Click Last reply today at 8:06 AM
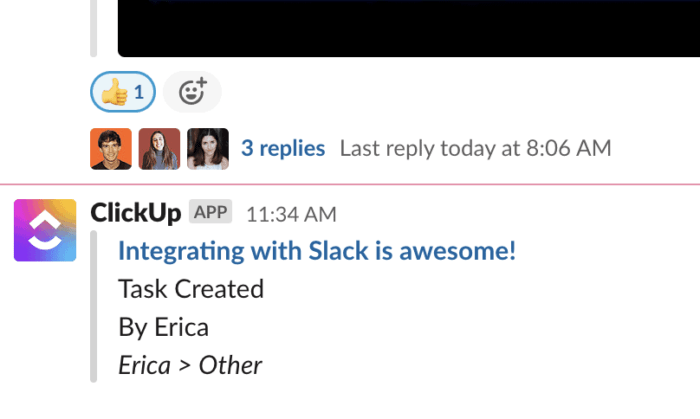Screen dimensions: 700x419 (x=475, y=148)
